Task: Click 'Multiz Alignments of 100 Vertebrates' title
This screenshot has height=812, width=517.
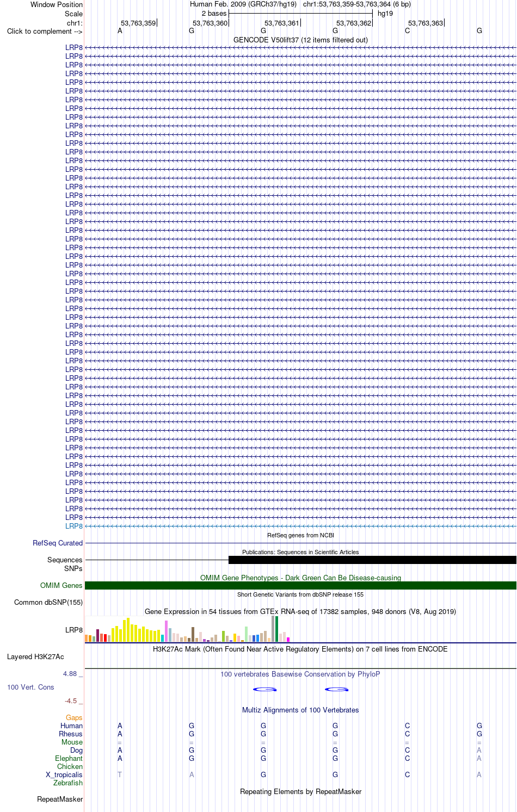Action: 300,710
